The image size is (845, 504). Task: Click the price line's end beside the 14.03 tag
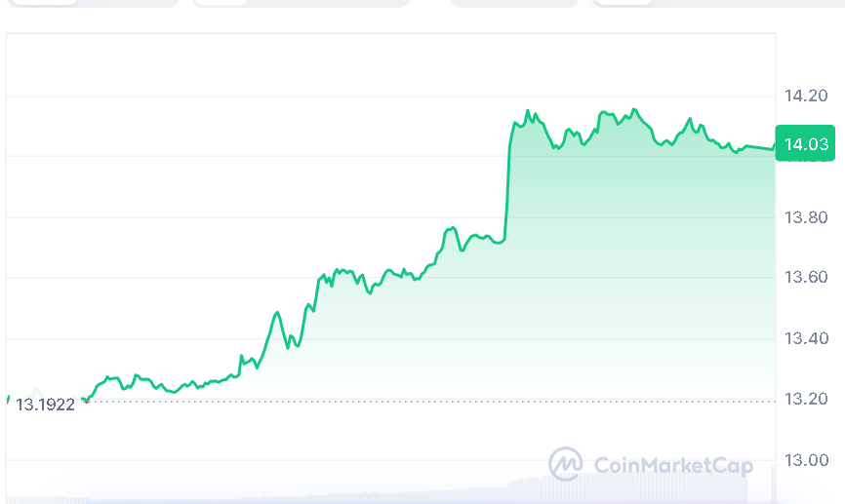[774, 147]
